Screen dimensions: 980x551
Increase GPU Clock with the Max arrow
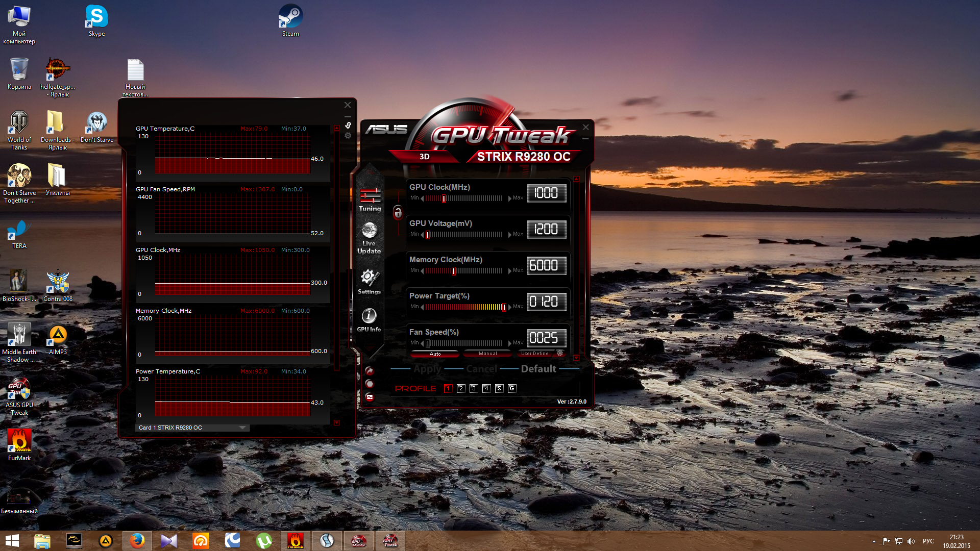tap(510, 198)
